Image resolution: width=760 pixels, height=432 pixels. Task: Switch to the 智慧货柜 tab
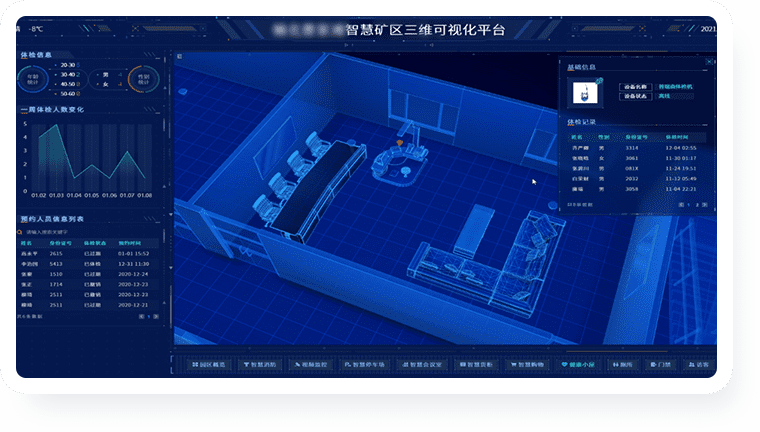click(x=476, y=365)
